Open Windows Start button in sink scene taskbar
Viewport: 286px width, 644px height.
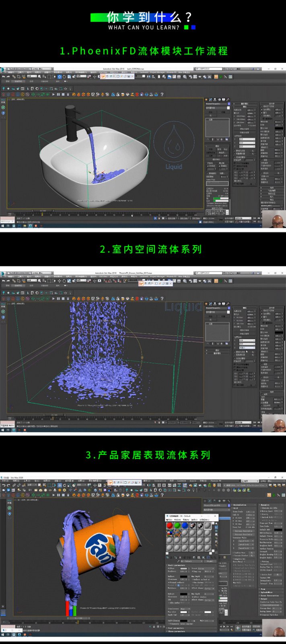coord(2,226)
